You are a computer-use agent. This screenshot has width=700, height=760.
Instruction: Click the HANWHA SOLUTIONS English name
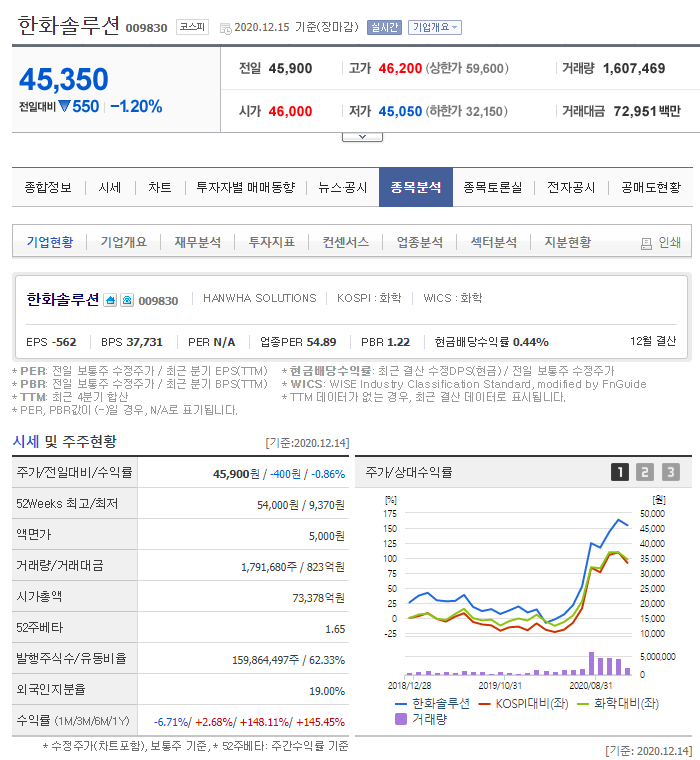coord(259,298)
